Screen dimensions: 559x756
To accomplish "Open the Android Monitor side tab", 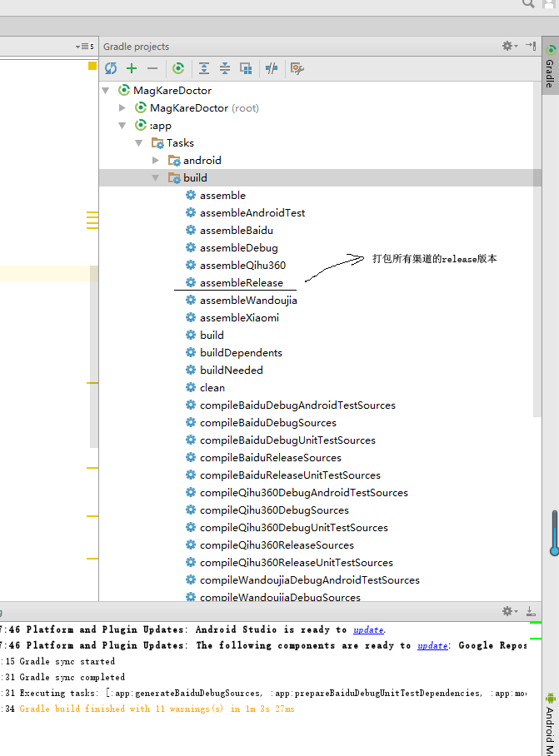I will (x=551, y=724).
